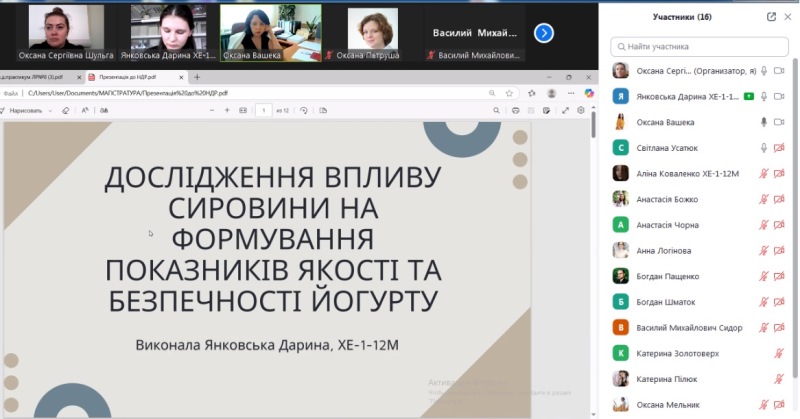Print the PDF document

(x=516, y=110)
